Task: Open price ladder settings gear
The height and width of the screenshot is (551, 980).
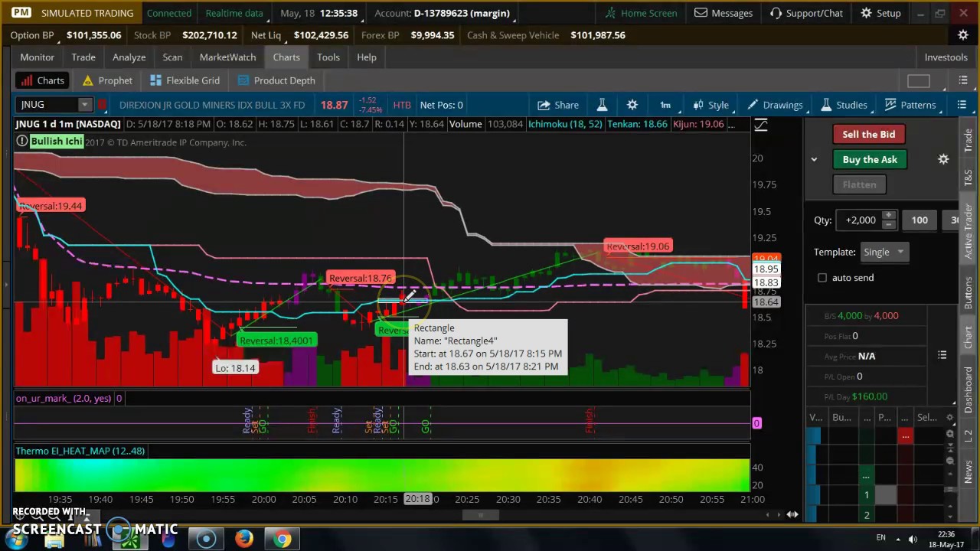Action: (x=950, y=418)
